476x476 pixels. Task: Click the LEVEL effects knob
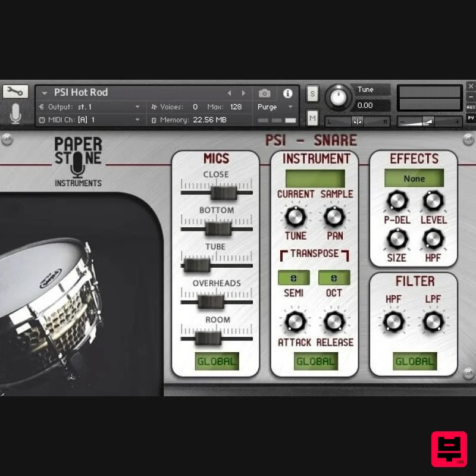coord(433,201)
